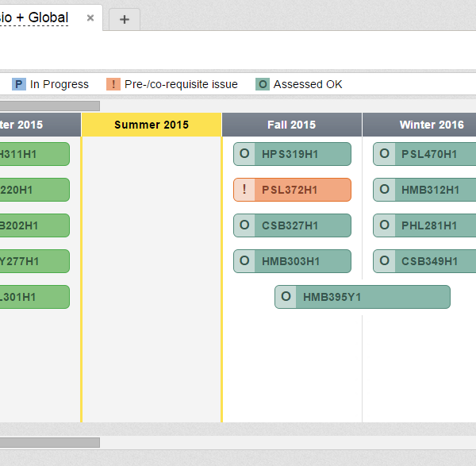476x466 pixels.
Task: Open a new tab with plus button
Action: (x=125, y=19)
